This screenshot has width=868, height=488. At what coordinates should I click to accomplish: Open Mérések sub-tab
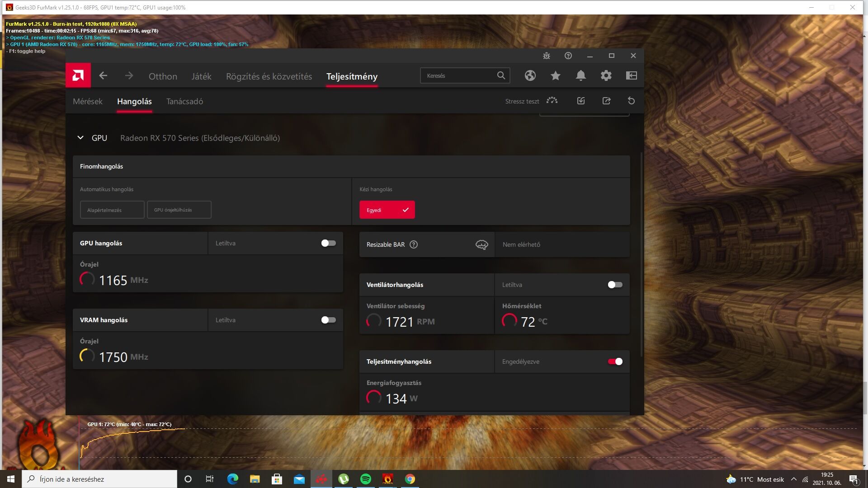pos(88,101)
